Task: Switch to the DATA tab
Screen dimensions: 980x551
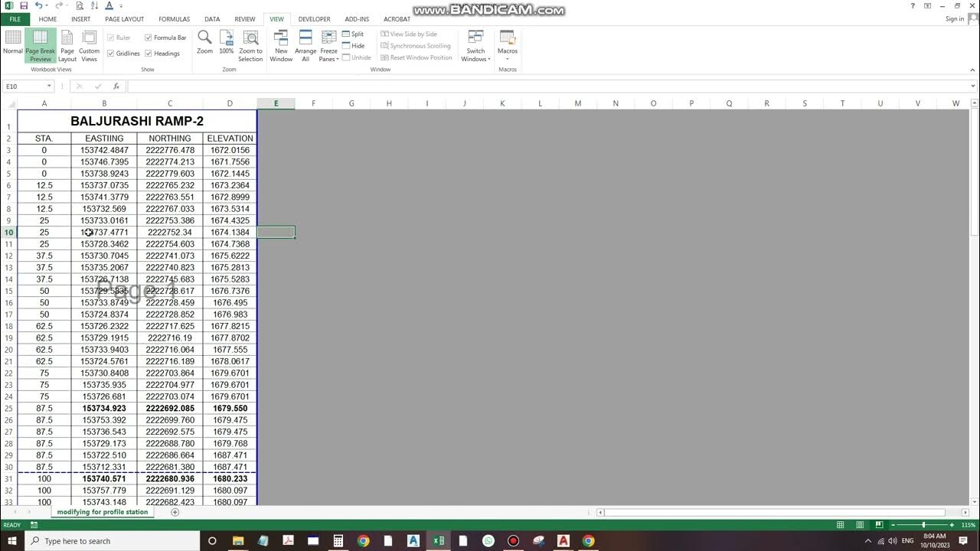Action: pos(212,19)
